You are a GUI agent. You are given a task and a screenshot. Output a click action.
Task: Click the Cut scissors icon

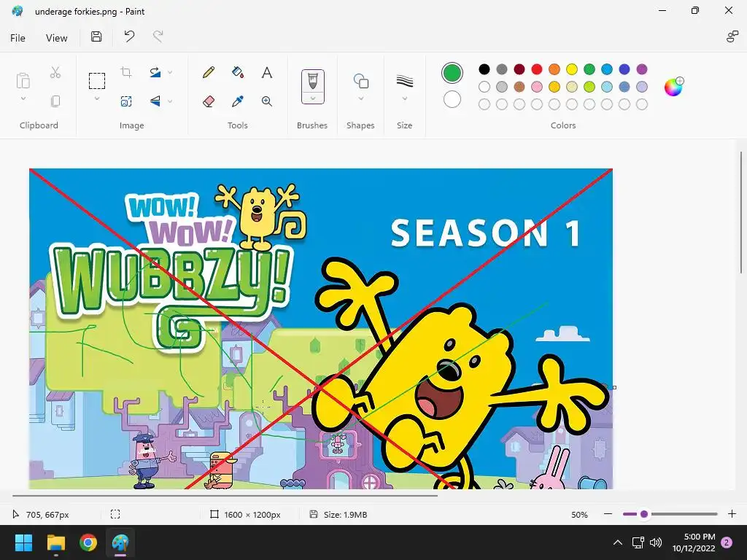55,72
